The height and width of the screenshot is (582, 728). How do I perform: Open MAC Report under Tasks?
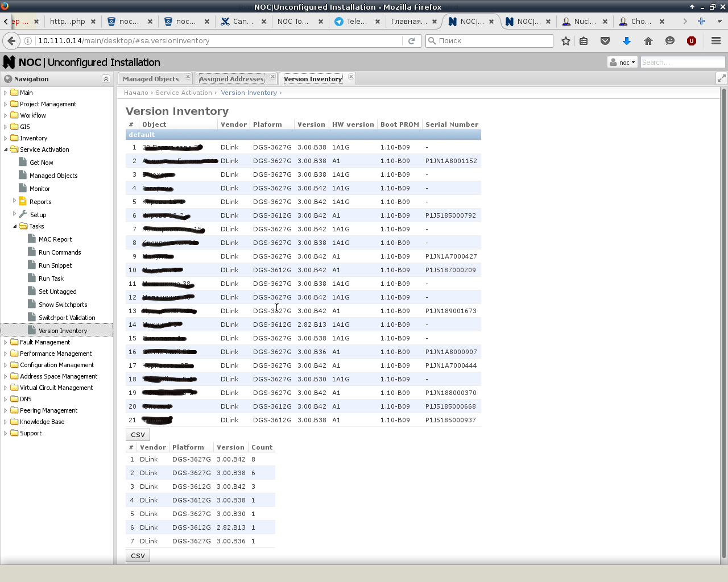55,239
